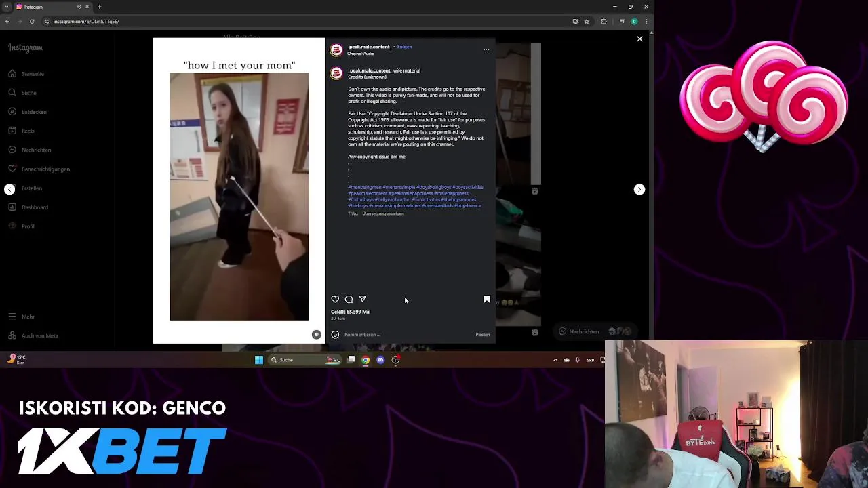
Task: Expand the Mehr menu in the sidebar
Action: click(22, 317)
